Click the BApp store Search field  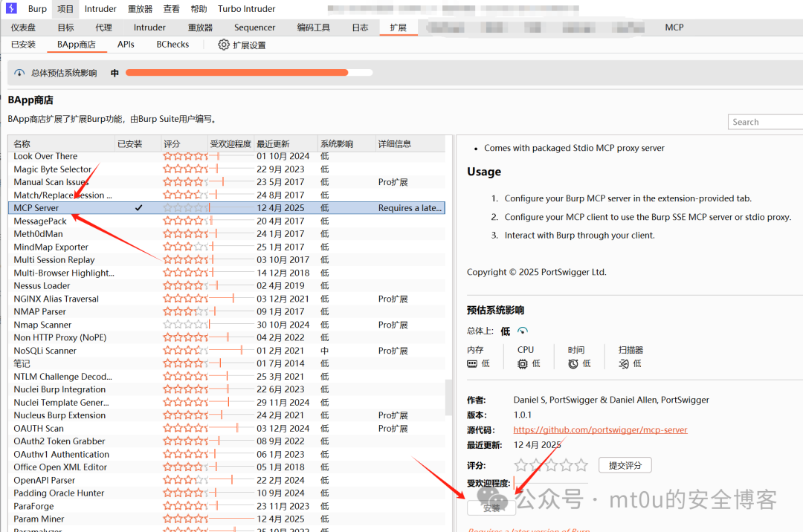765,122
